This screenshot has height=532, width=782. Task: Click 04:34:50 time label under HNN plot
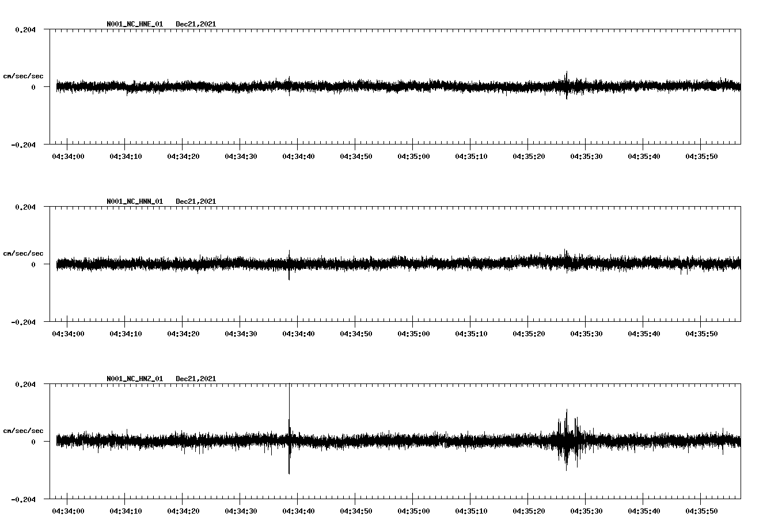pos(356,333)
